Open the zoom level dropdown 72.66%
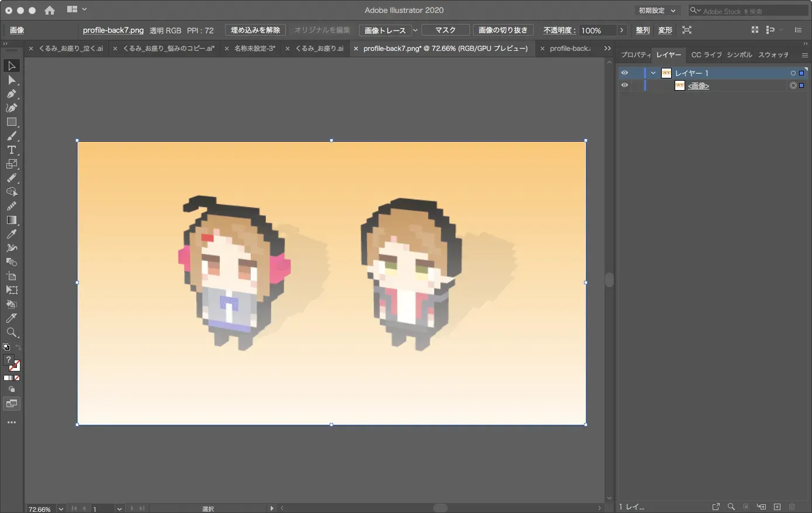The width and height of the screenshot is (812, 513). [60, 509]
